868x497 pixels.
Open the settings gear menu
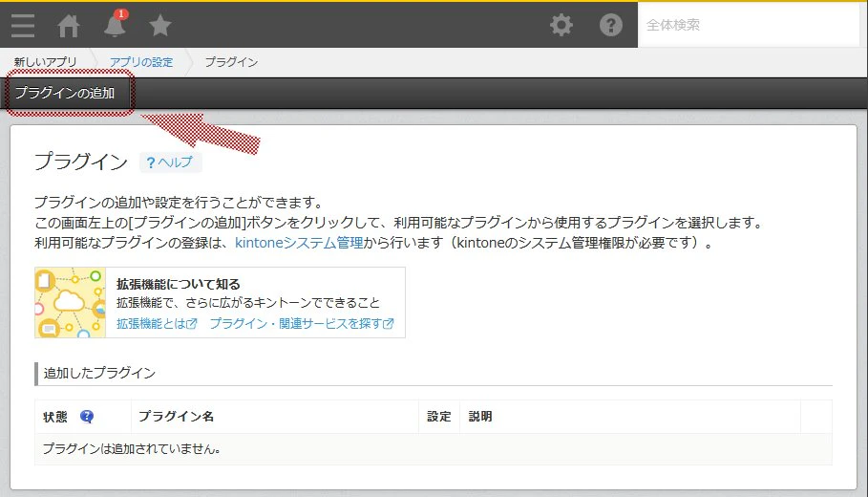click(561, 25)
